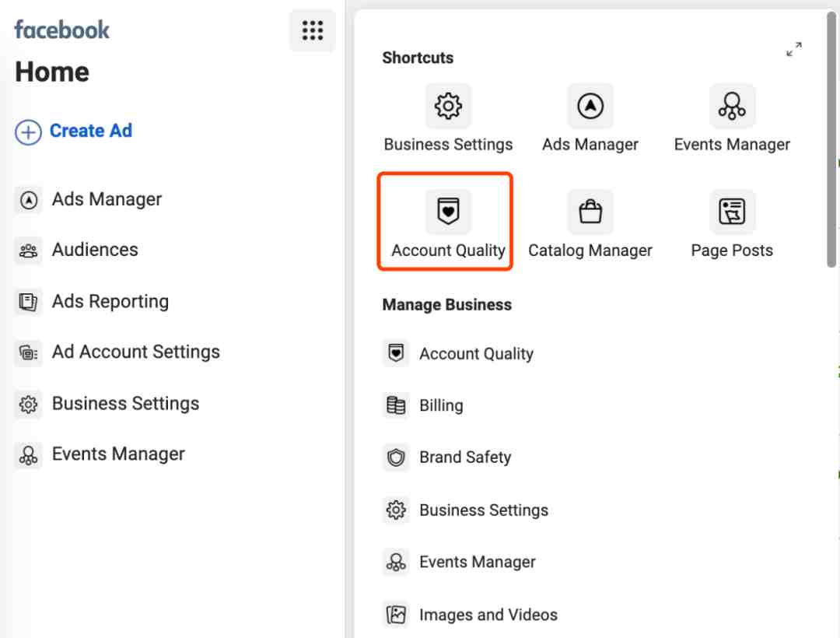Click the highlighted Account Quality shortcut
Screen dimensions: 840x638
448,222
